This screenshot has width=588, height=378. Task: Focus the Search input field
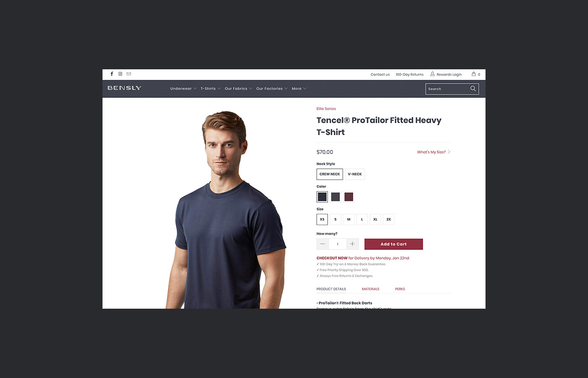click(447, 89)
